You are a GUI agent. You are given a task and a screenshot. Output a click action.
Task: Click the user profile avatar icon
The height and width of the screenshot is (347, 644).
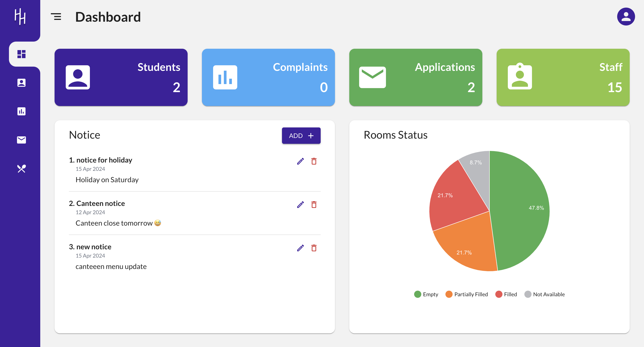625,17
